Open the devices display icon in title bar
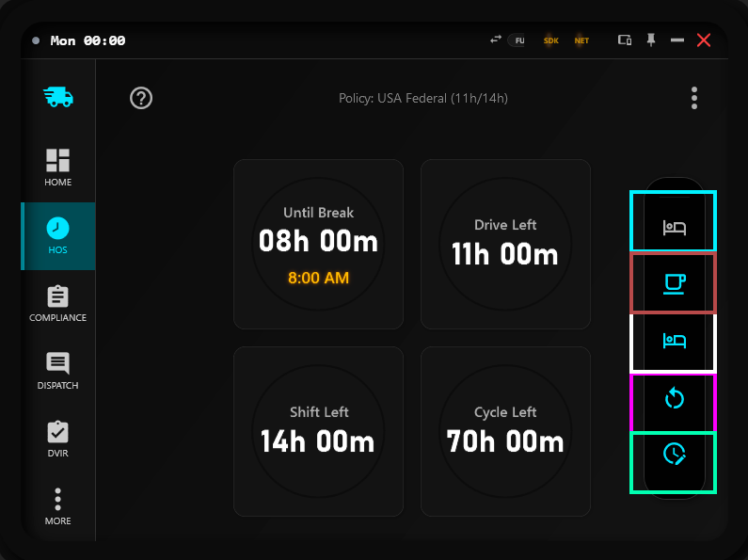 pyautogui.click(x=625, y=40)
